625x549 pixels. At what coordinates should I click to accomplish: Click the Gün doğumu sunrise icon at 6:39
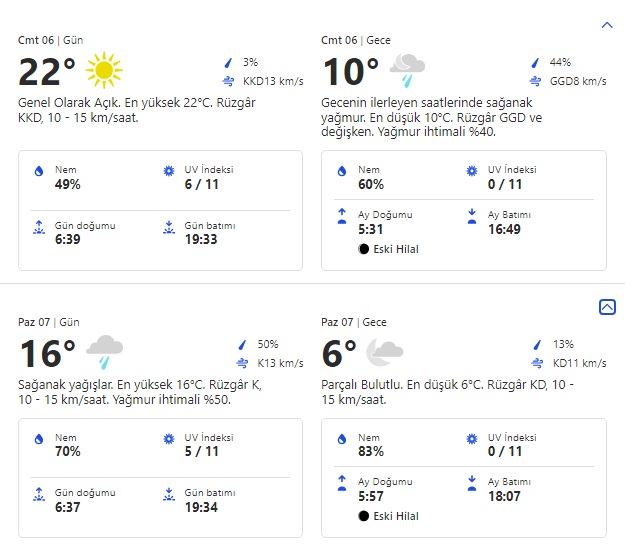(x=39, y=227)
